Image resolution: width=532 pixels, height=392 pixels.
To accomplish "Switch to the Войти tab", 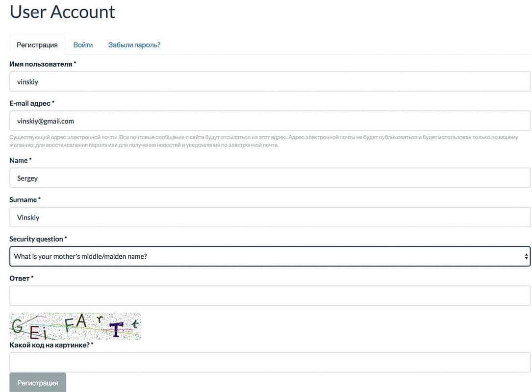I will tap(83, 45).
